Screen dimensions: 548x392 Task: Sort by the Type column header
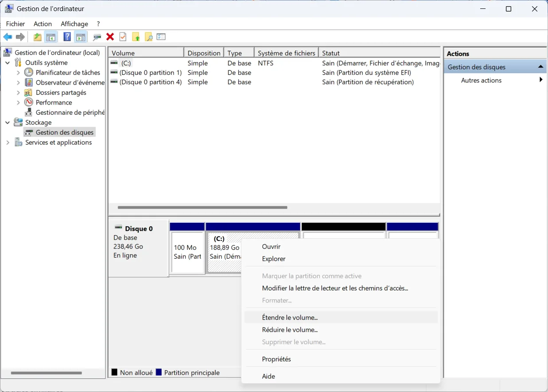(239, 53)
